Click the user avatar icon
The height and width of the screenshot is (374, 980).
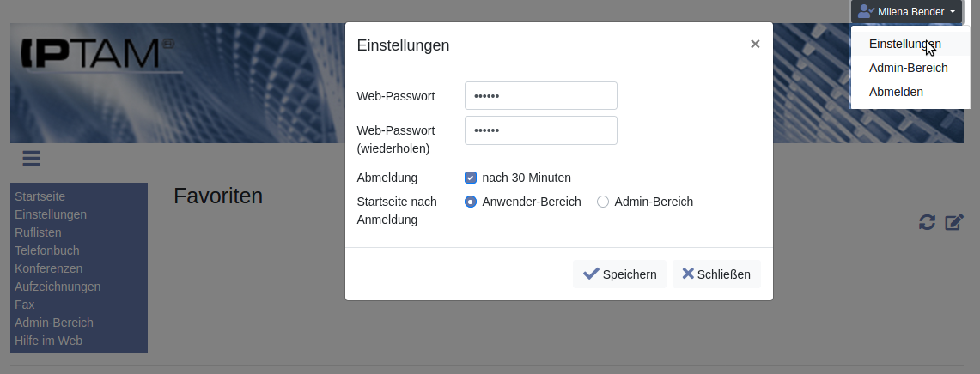click(866, 12)
